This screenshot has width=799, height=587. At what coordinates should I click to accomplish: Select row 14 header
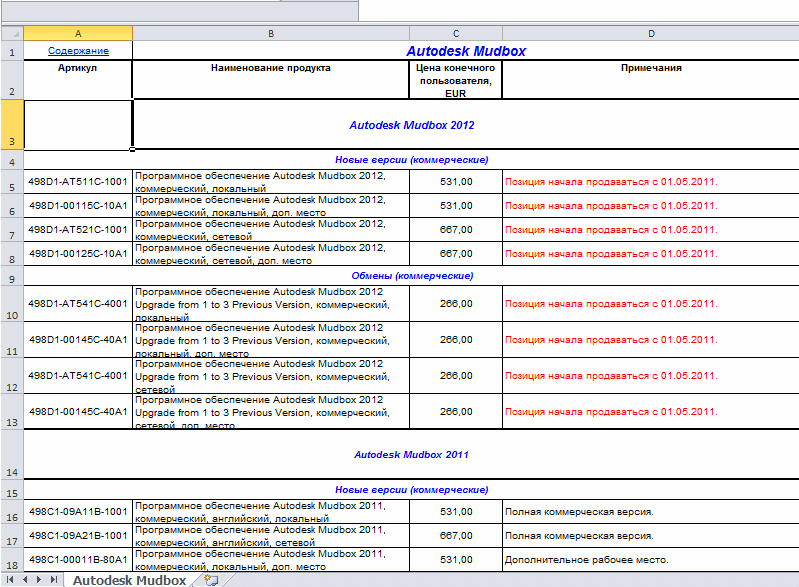coord(12,454)
